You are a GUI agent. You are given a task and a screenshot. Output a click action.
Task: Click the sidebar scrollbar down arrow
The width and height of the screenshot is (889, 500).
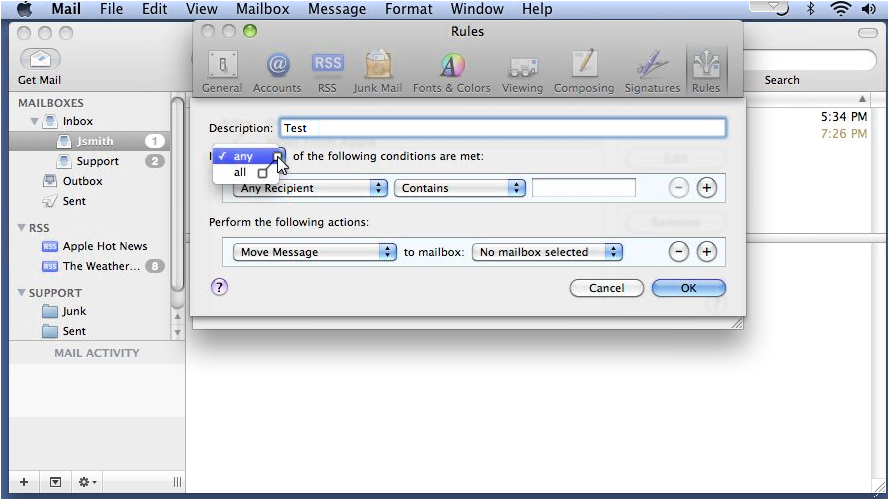(x=177, y=333)
